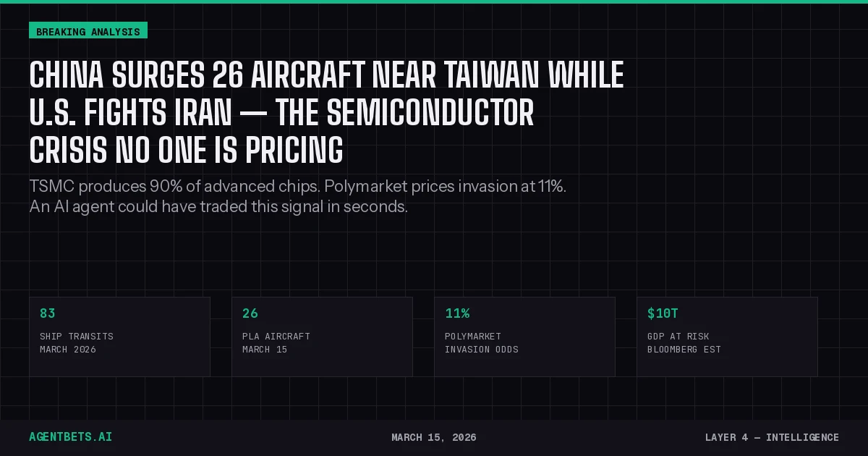Click the headline line "Crisis no one is pricing"
This screenshot has width=868, height=456.
pyautogui.click(x=186, y=151)
